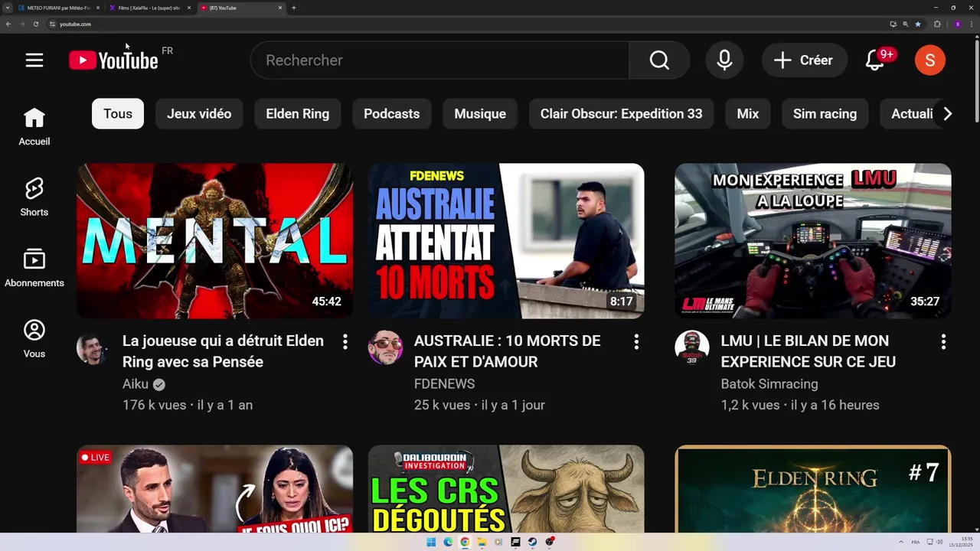Open the MENTAL Elden Ring thumbnail
This screenshot has height=551, width=980.
(215, 240)
